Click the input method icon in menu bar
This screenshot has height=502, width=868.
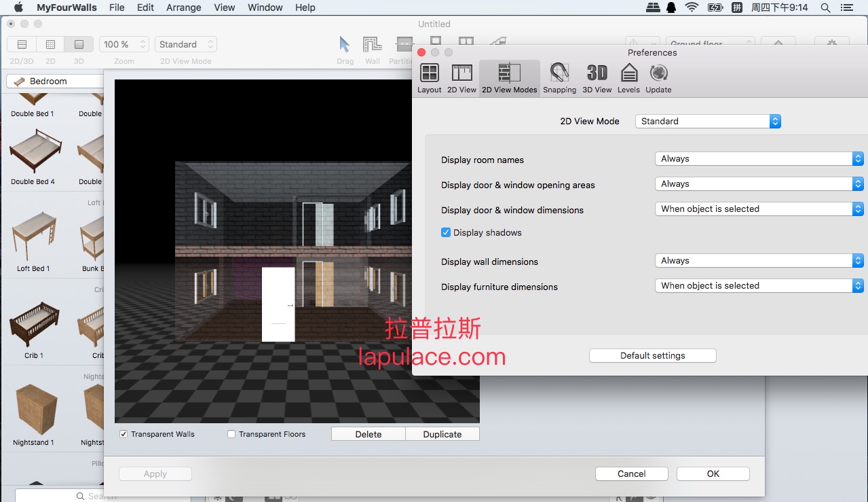(737, 7)
